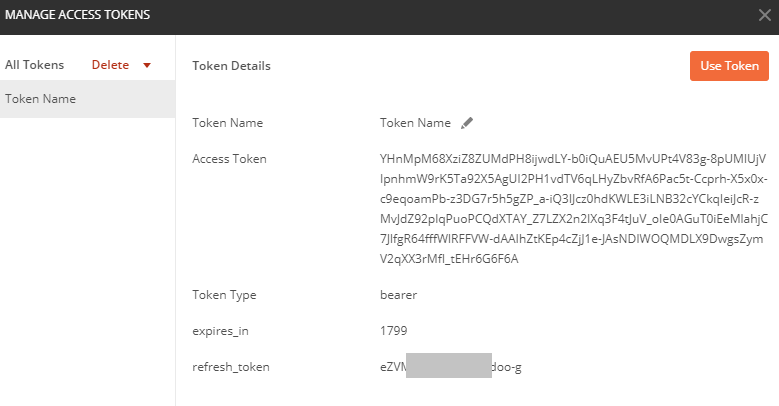
Task: Click the Access Token value text
Action: [x=574, y=209]
